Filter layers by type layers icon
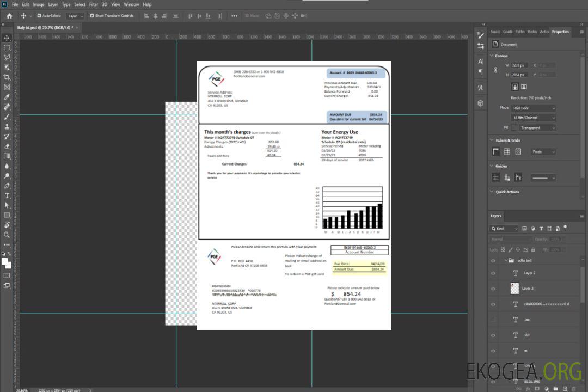588x392 pixels. (x=542, y=229)
